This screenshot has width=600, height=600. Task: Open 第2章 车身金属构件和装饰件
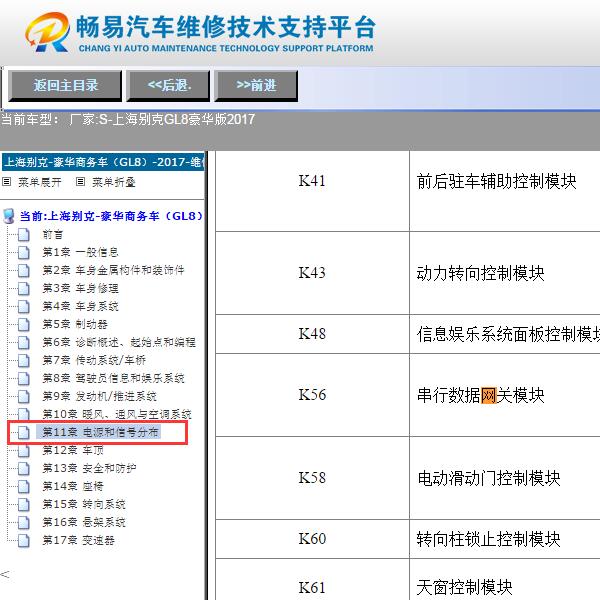click(113, 270)
